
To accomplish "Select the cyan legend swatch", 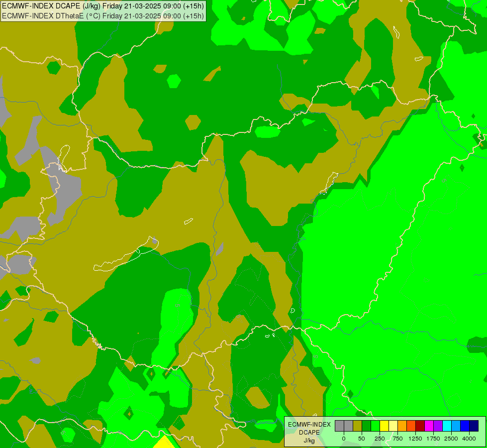I will (x=447, y=426).
